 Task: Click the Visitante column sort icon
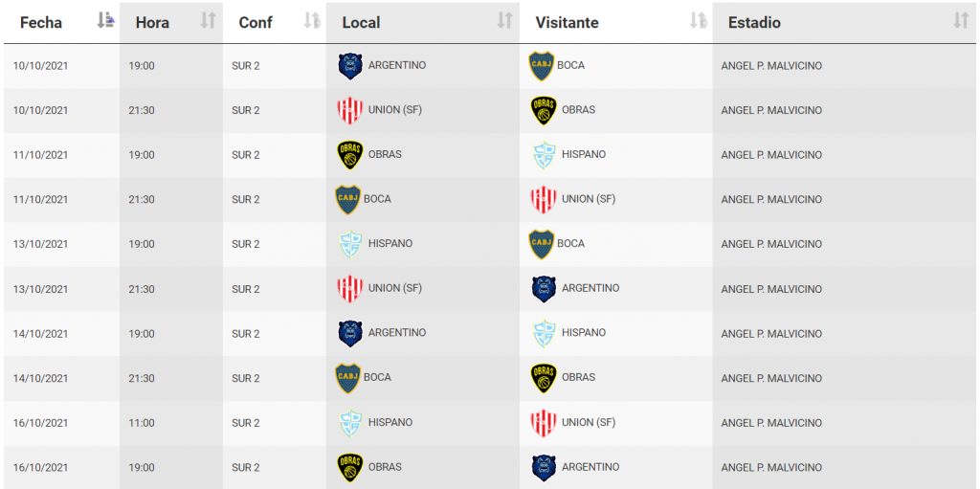(x=698, y=21)
